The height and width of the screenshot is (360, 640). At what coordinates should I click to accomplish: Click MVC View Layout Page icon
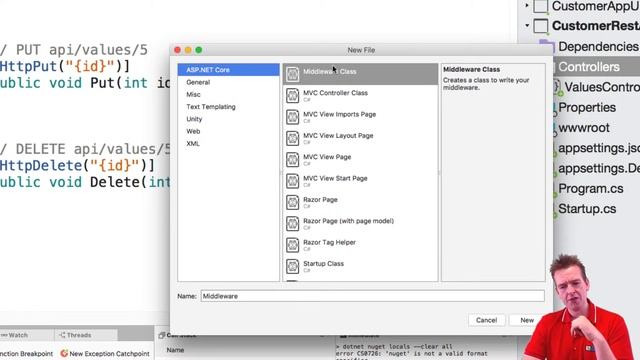(292, 138)
